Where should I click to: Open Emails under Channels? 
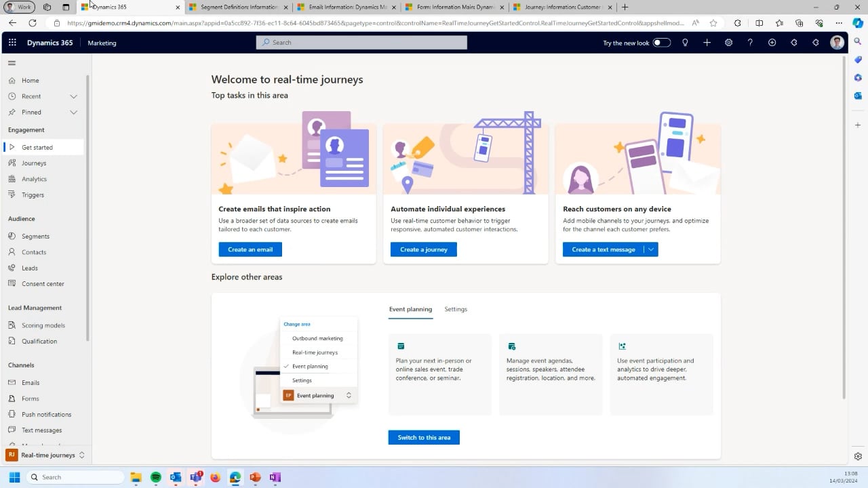(x=31, y=382)
